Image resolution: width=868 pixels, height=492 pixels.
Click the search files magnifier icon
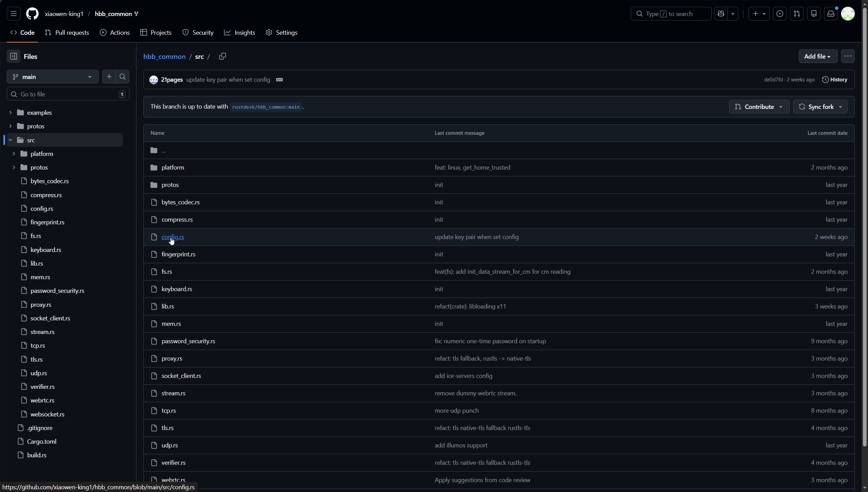click(x=123, y=77)
